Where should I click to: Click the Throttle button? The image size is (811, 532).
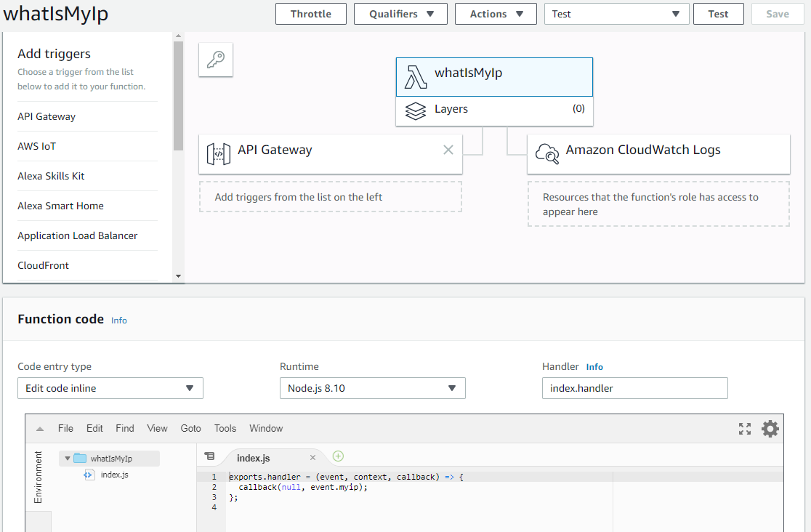311,14
